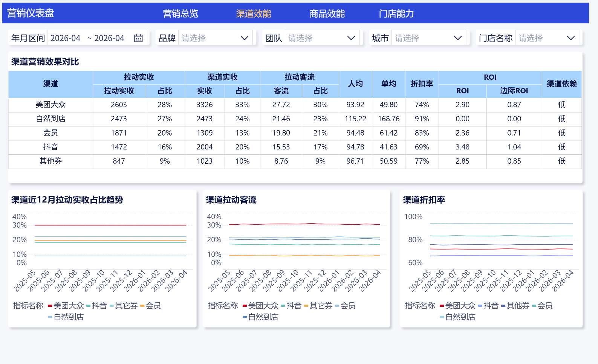Expand the 城市 filter dropdown
The image size is (598, 364).
click(429, 38)
